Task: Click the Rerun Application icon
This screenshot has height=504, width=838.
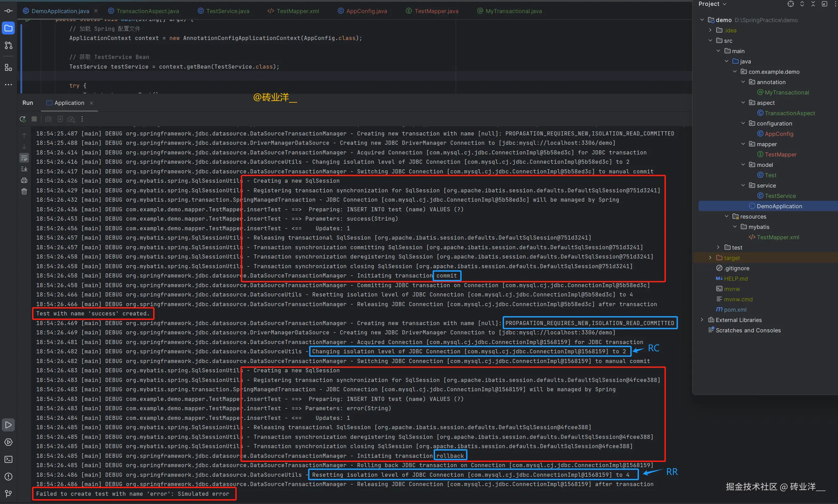Action: (x=23, y=119)
